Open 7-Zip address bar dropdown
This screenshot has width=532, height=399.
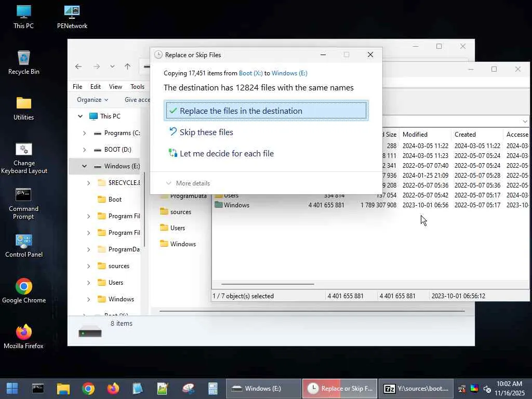point(525,121)
